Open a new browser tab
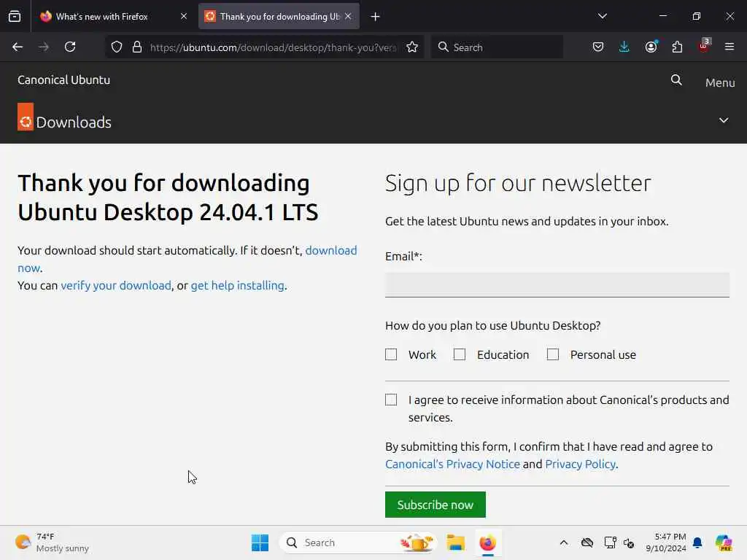The height and width of the screenshot is (560, 747). coord(376,17)
